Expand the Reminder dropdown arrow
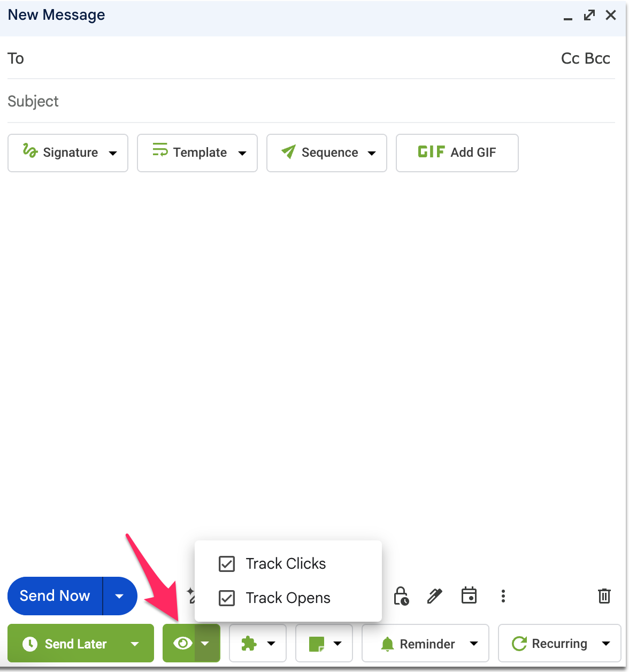 point(474,644)
